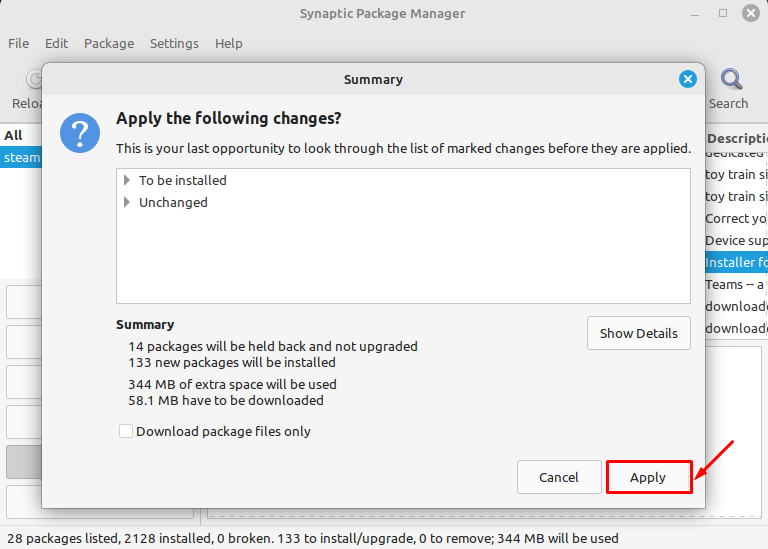Screen dimensions: 768x549
Task: Open the File menu
Action: [x=19, y=43]
